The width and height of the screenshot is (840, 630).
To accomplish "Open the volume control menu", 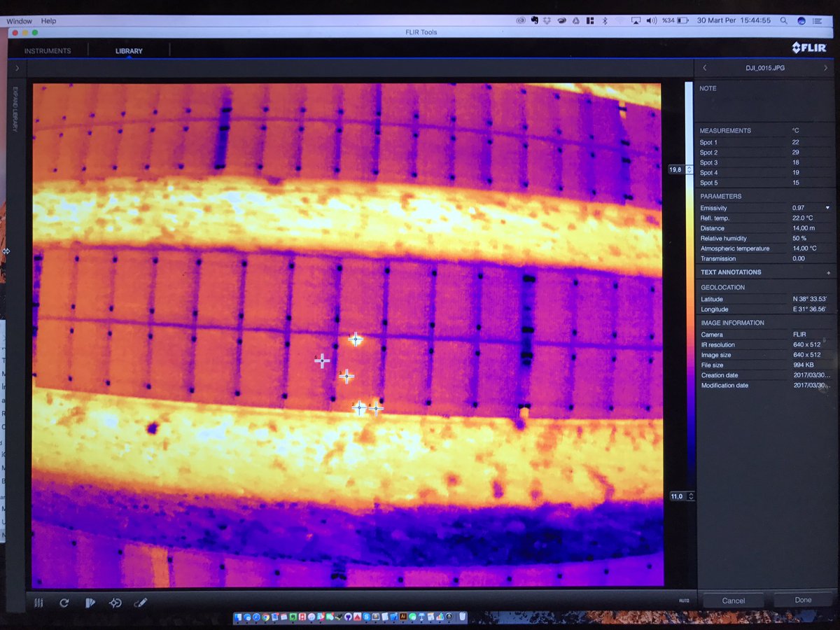I will coord(652,21).
